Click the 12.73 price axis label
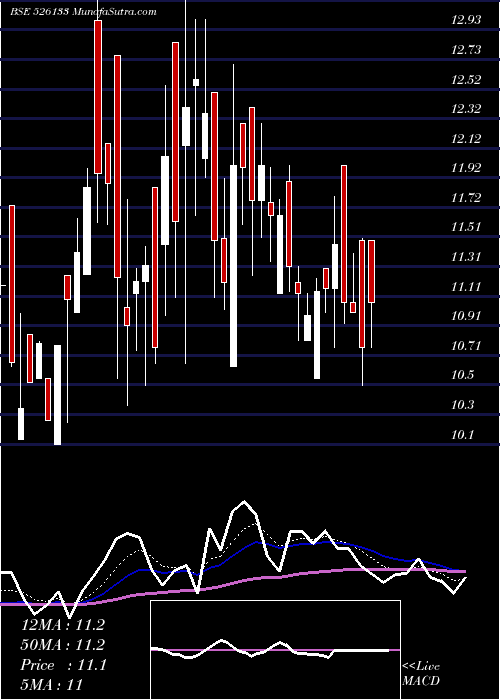The width and height of the screenshot is (500, 700). tap(466, 50)
